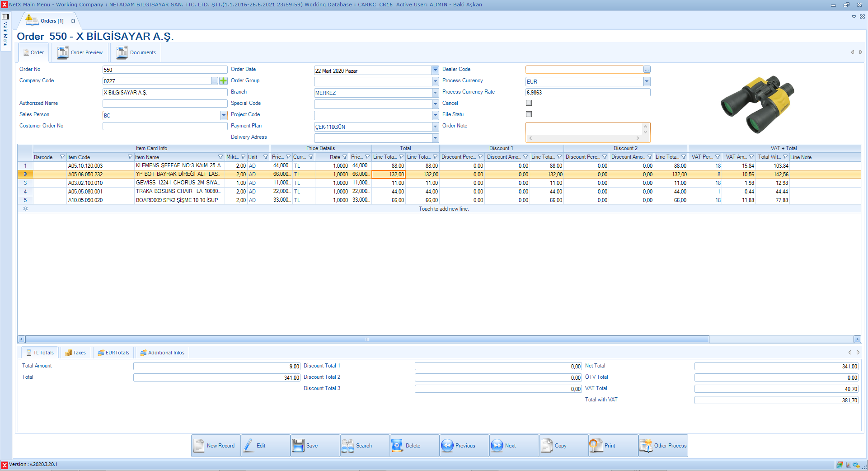Enable the File Statu checkbox
The height and width of the screenshot is (471, 868).
[529, 114]
